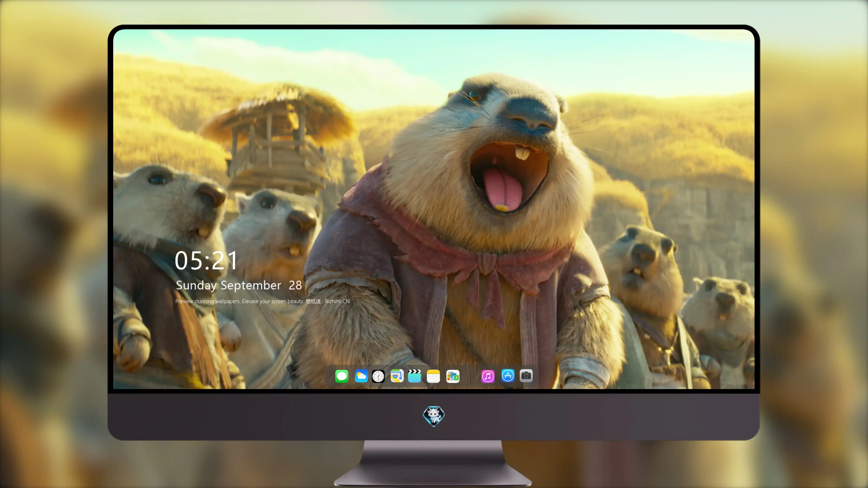Open the Camera app in the dock
The image size is (868, 488).
526,375
